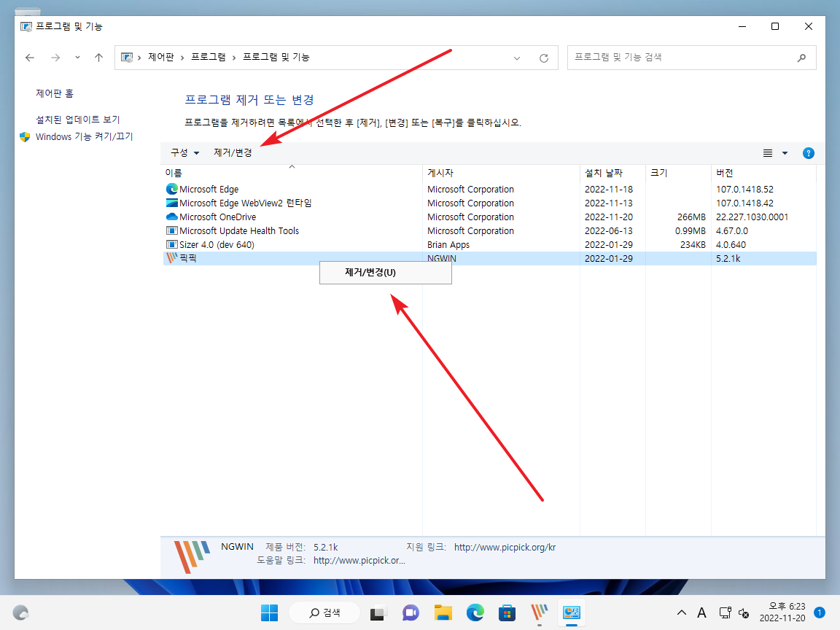
Task: Show hidden tray icons chevron
Action: point(682,612)
